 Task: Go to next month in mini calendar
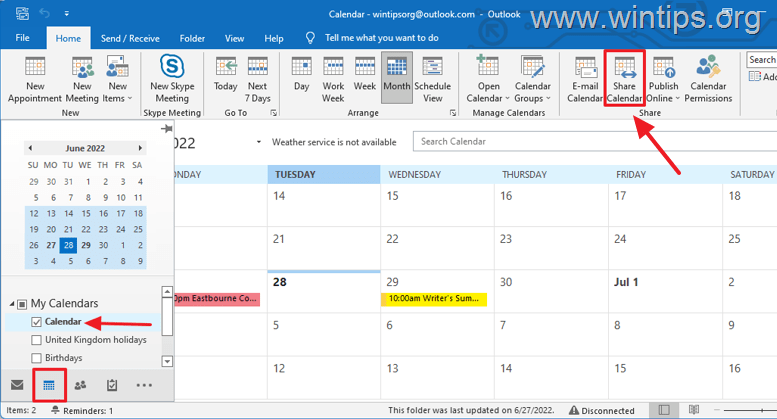point(140,148)
